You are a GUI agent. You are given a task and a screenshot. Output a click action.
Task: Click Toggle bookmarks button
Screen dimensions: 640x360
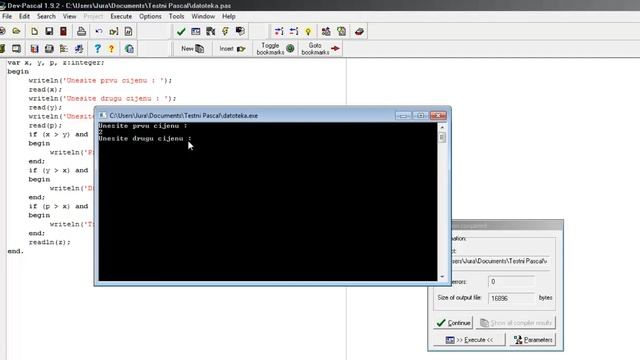(276, 49)
